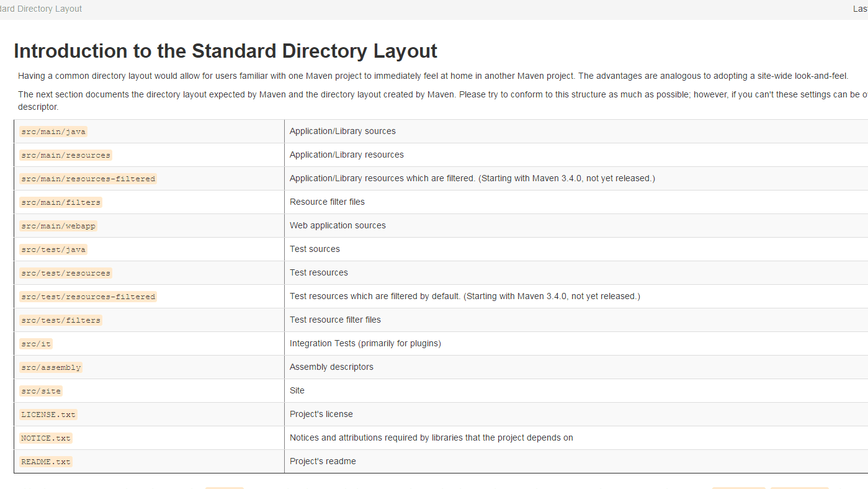Image resolution: width=868 pixels, height=489 pixels.
Task: Click 'Integration Tests (primarily for plugins)' description
Action: pos(365,343)
